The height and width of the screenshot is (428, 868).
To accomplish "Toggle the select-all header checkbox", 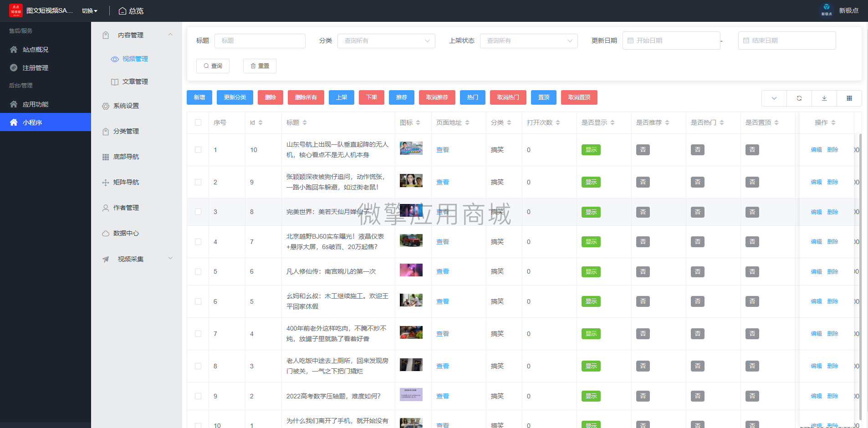I will click(x=198, y=122).
